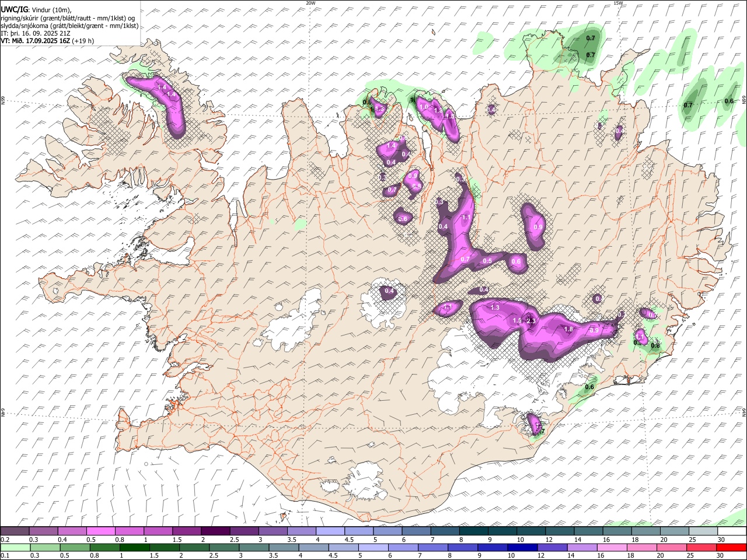Select the violet 12–14 swatch in the lower legend row
The height and width of the screenshot is (560, 747).
click(x=552, y=548)
